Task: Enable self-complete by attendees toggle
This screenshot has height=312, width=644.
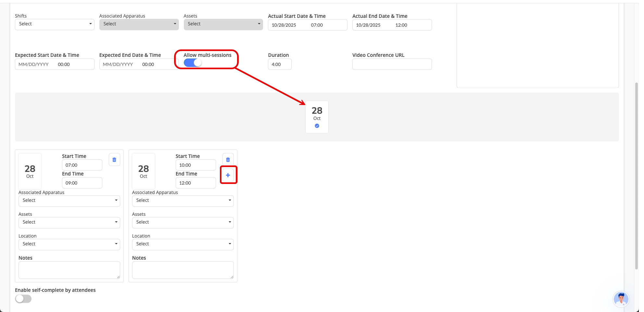Action: tap(23, 299)
